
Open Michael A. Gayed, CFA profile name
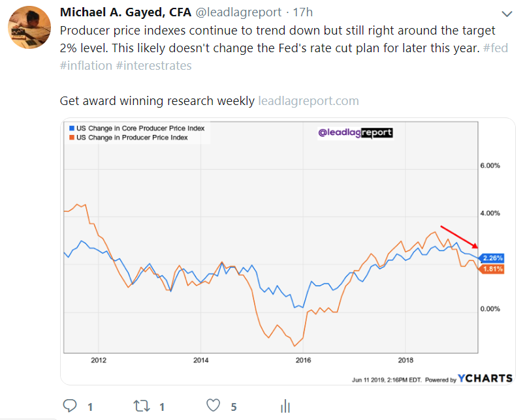125,13
